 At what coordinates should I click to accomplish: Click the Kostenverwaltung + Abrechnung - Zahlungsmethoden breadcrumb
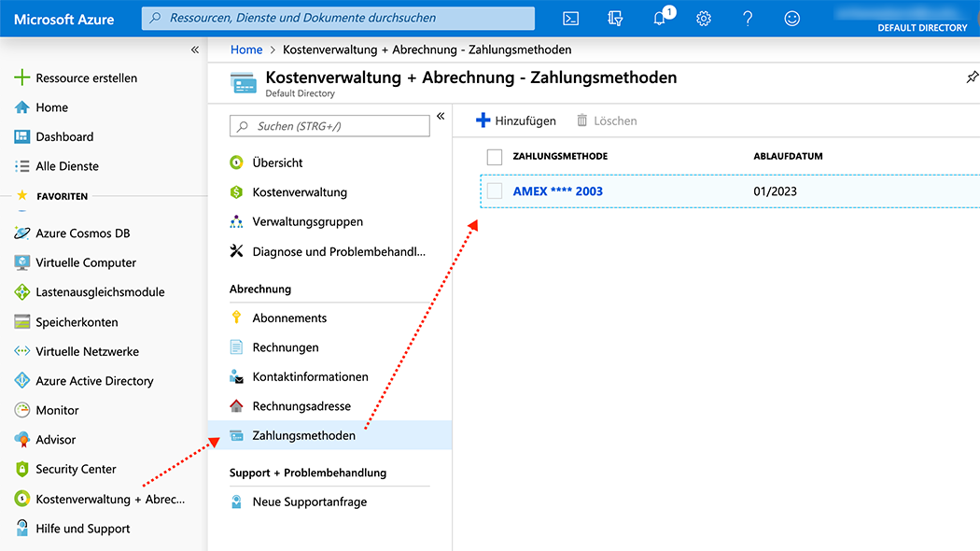(x=427, y=49)
